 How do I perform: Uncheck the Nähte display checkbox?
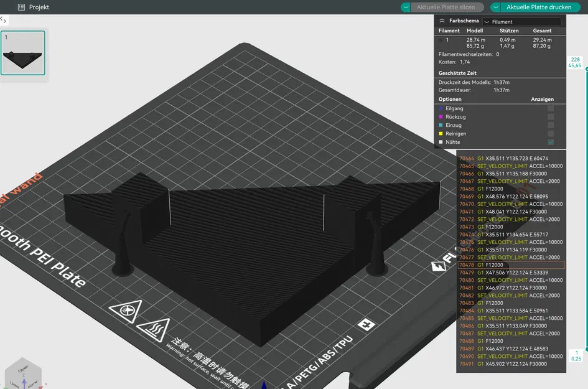(551, 142)
